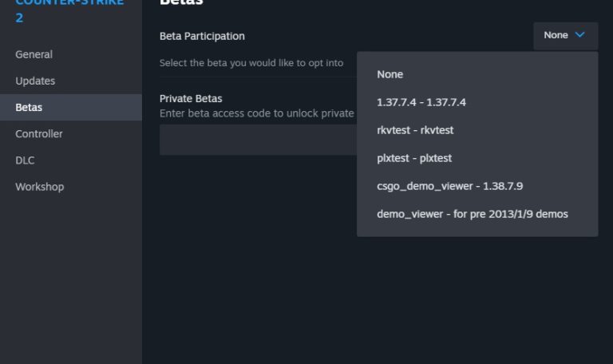Open the General settings tab
This screenshot has height=364, width=613.
(x=34, y=54)
